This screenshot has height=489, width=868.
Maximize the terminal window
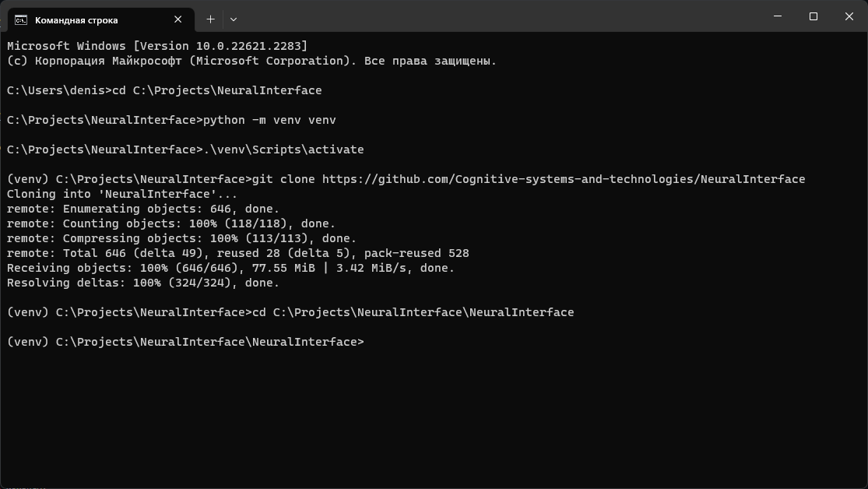[x=812, y=16]
